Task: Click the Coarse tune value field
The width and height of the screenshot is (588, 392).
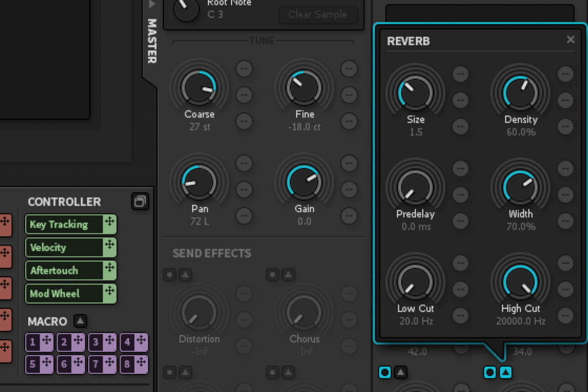Action: 200,127
